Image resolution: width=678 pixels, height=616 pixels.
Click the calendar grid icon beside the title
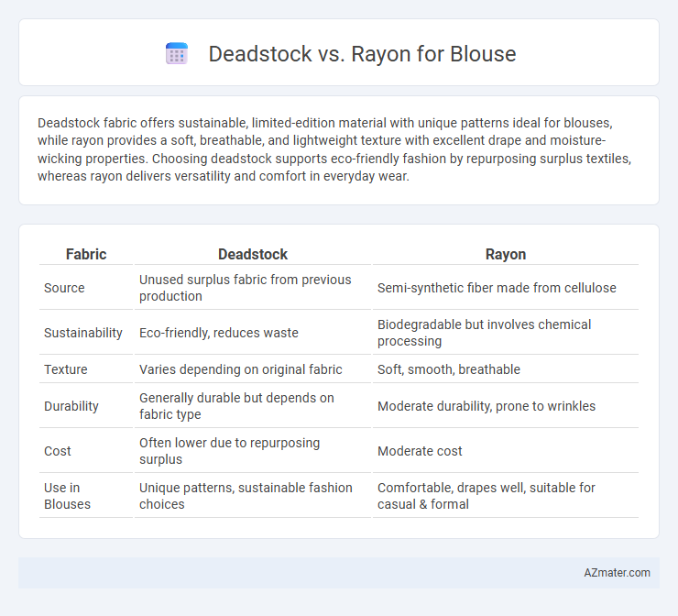tap(177, 54)
